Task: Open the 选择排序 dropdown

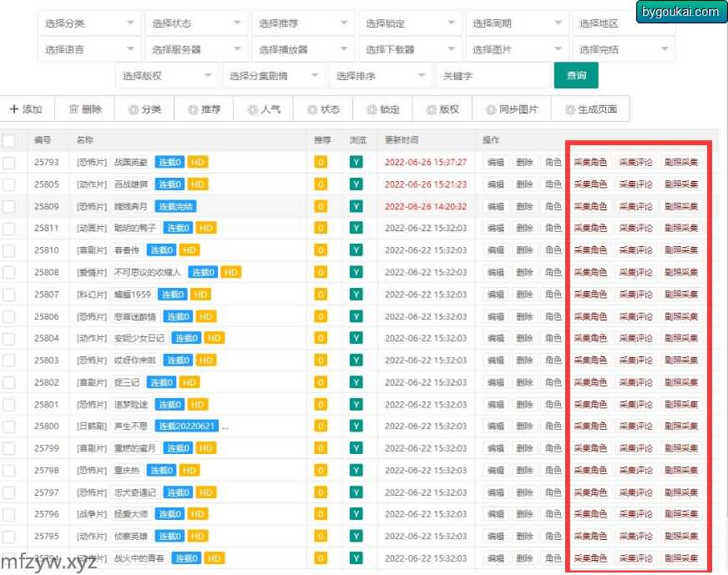Action: (x=381, y=76)
